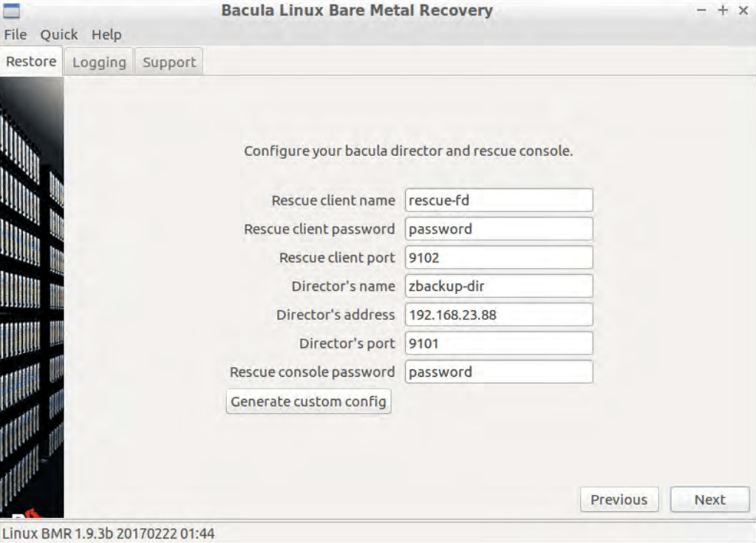756x543 pixels.
Task: Select the Director's name input box
Action: (499, 286)
